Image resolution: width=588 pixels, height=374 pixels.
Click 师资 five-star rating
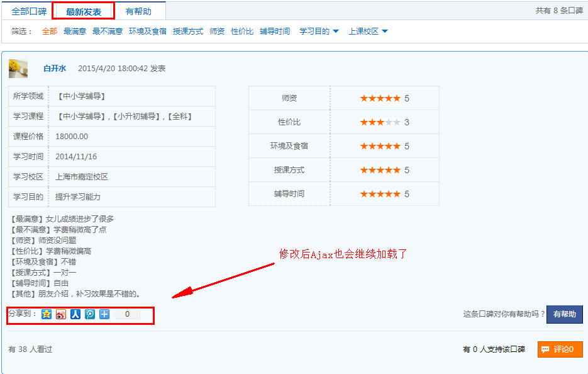[x=380, y=98]
